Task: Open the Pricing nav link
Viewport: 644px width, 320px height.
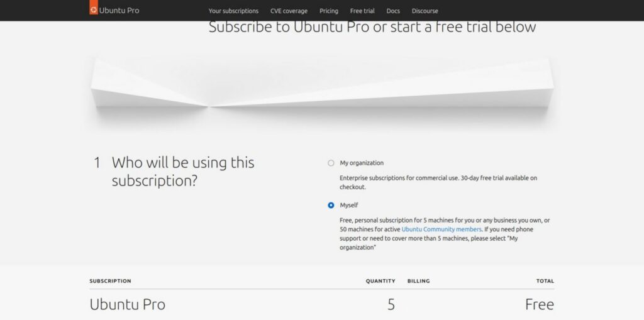Action: (328, 11)
